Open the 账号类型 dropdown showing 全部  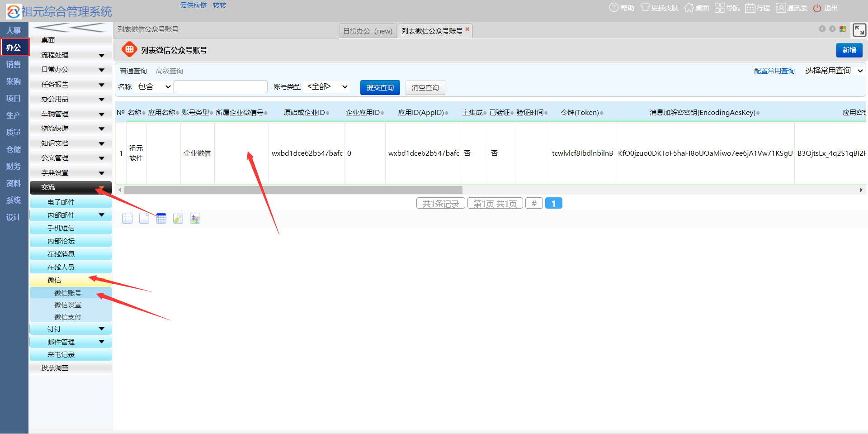point(327,87)
